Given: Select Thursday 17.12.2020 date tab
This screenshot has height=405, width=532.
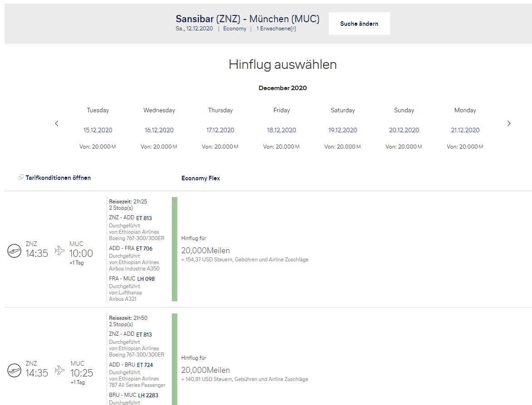Looking at the screenshot, I should pos(220,129).
